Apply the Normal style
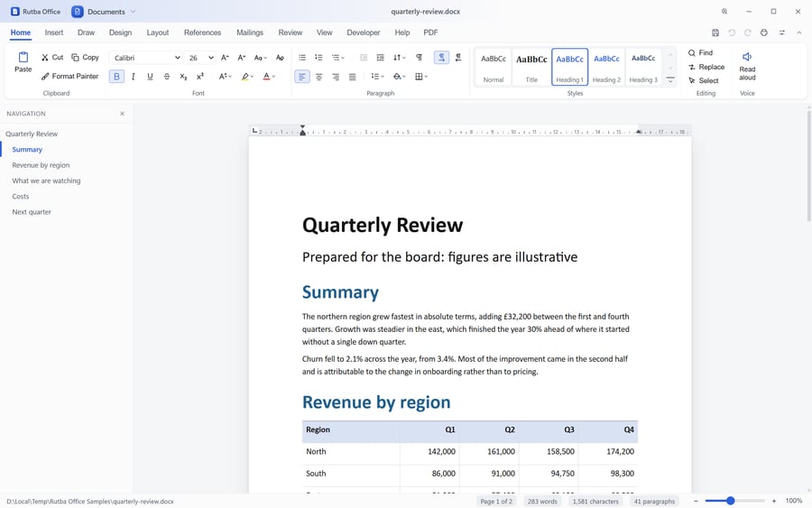Image resolution: width=812 pixels, height=508 pixels. tap(494, 67)
